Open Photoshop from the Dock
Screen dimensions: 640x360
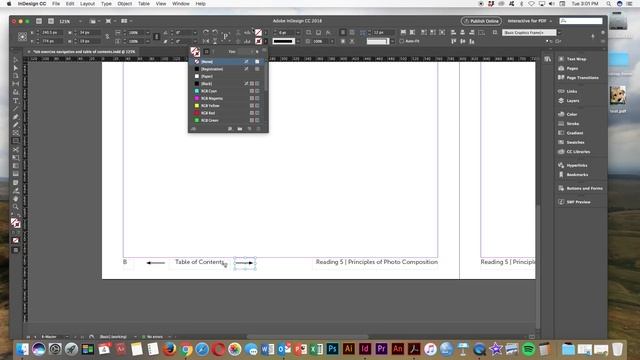pyautogui.click(x=332, y=349)
